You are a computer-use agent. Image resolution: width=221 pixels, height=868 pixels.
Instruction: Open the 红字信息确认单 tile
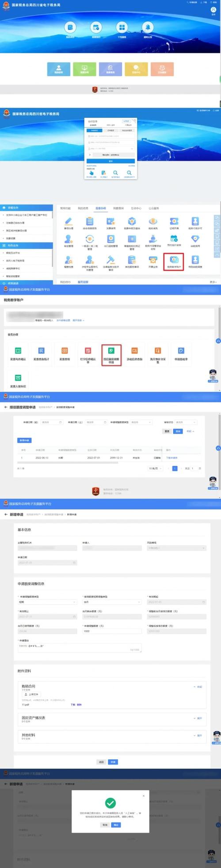pyautogui.click(x=88, y=355)
